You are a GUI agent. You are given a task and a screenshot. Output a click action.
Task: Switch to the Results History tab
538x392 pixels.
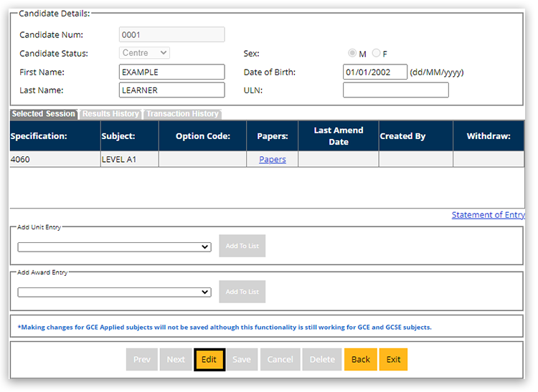click(110, 114)
